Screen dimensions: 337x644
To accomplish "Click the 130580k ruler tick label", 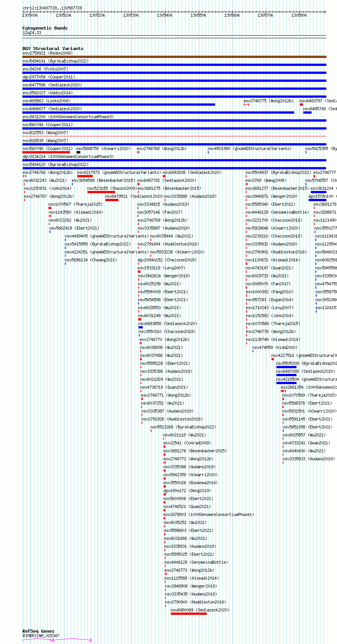I will click(299, 15).
